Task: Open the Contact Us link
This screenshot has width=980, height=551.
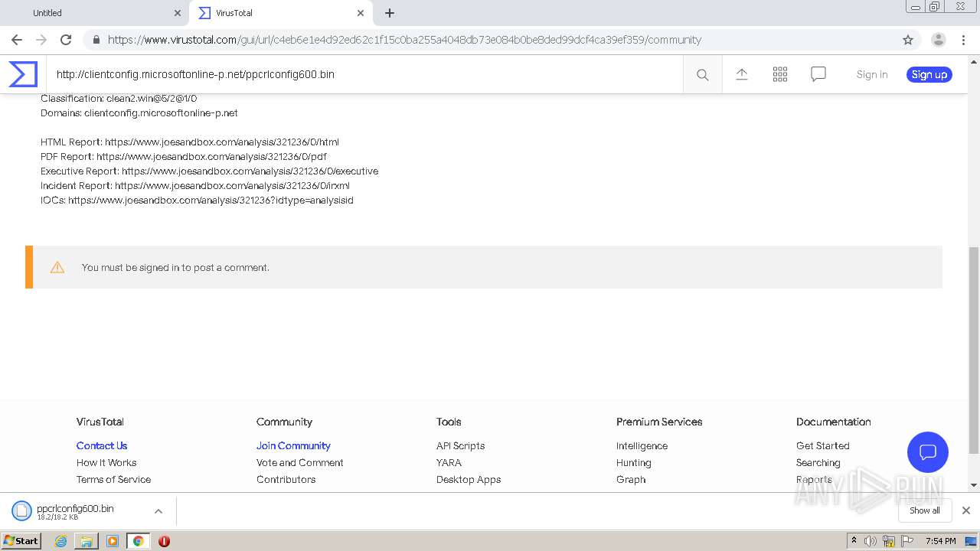Action: tap(102, 445)
